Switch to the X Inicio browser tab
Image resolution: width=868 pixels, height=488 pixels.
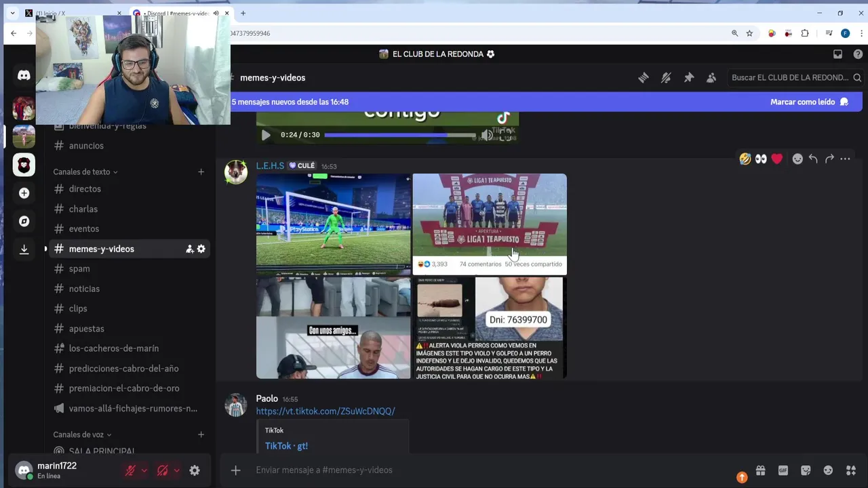coord(73,13)
